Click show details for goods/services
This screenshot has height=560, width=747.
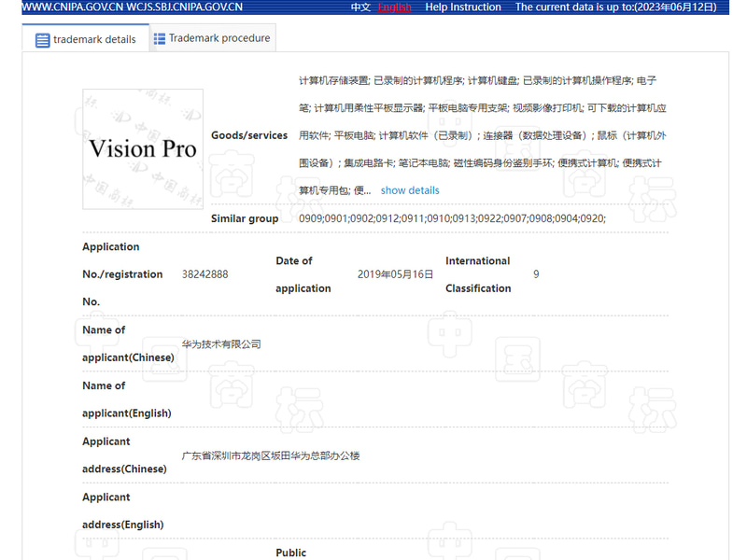[410, 190]
